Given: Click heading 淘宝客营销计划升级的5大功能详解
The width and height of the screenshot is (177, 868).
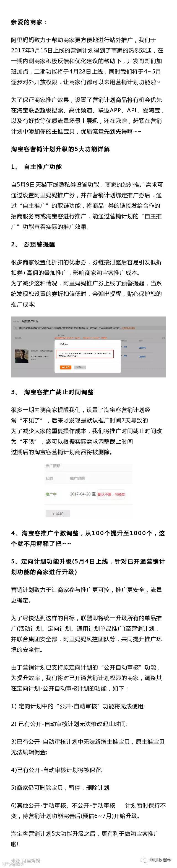Looking at the screenshot, I should tap(60, 149).
